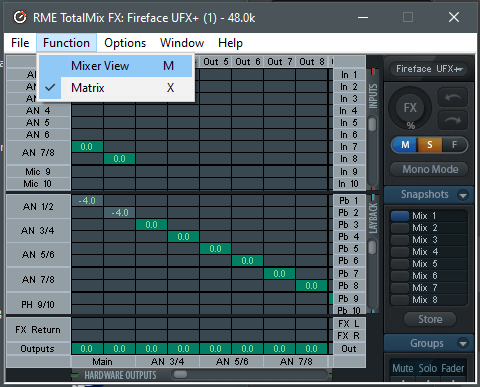Collapse the Snapshots panel arrow
This screenshot has width=480, height=387.
pyautogui.click(x=463, y=195)
